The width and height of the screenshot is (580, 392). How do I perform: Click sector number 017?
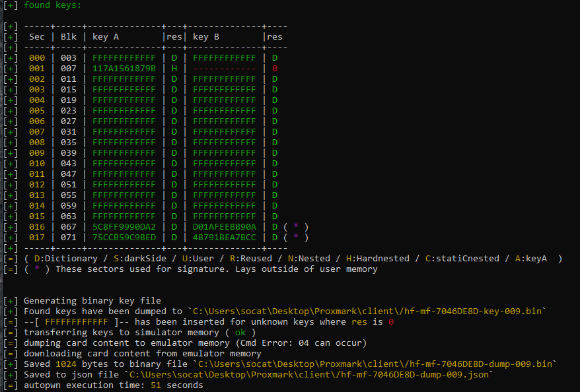tap(37, 238)
